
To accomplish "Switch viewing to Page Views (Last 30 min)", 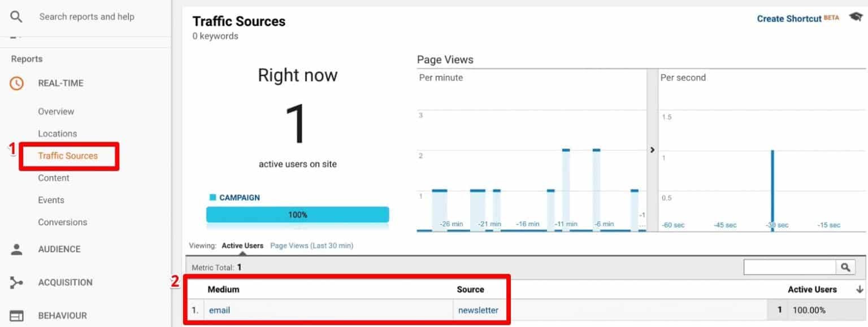I will [311, 246].
